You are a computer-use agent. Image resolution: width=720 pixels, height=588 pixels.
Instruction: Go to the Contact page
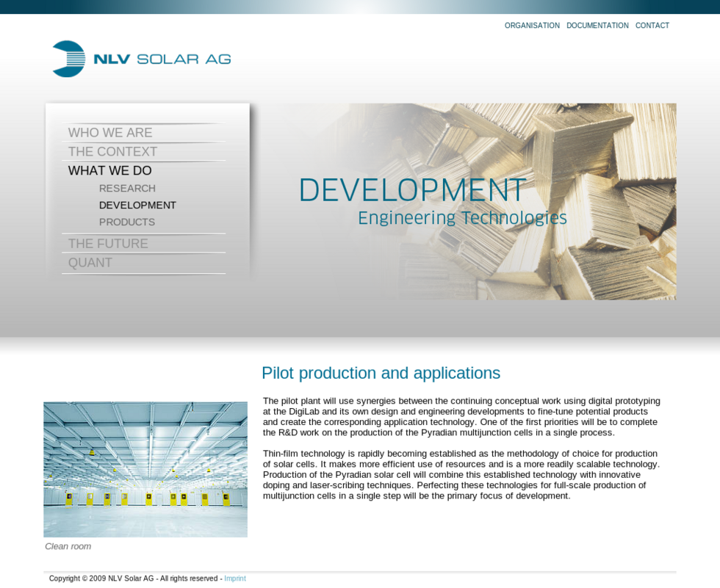coord(652,26)
